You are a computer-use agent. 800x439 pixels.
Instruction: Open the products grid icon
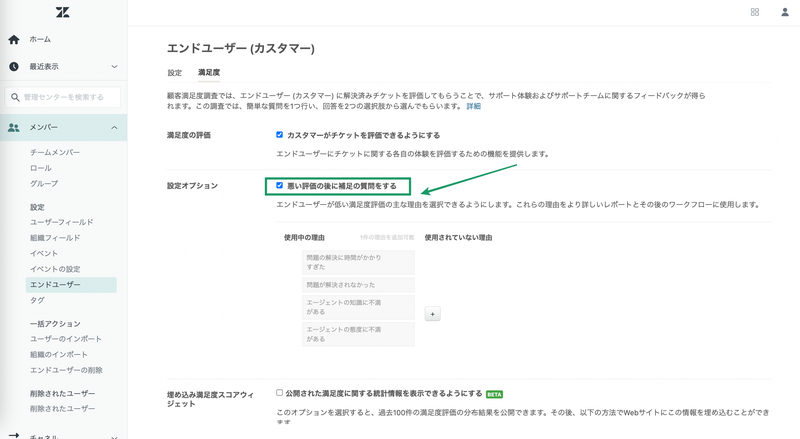[754, 12]
